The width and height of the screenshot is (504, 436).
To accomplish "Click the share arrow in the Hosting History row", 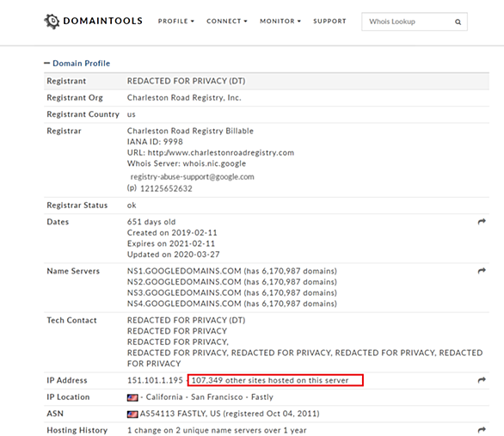I will click(482, 430).
